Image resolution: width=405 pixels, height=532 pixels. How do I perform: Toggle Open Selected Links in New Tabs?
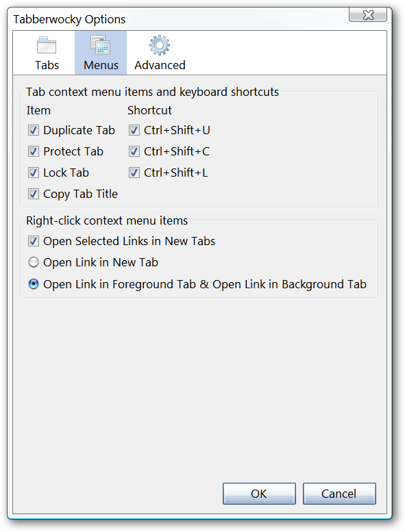click(34, 241)
